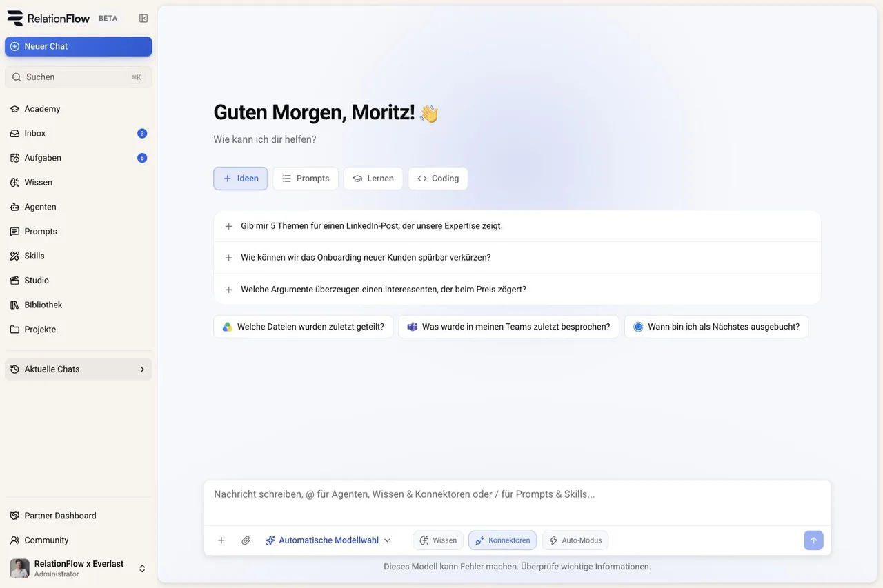
Task: Toggle Auto-Modus in the composer
Action: 575,540
